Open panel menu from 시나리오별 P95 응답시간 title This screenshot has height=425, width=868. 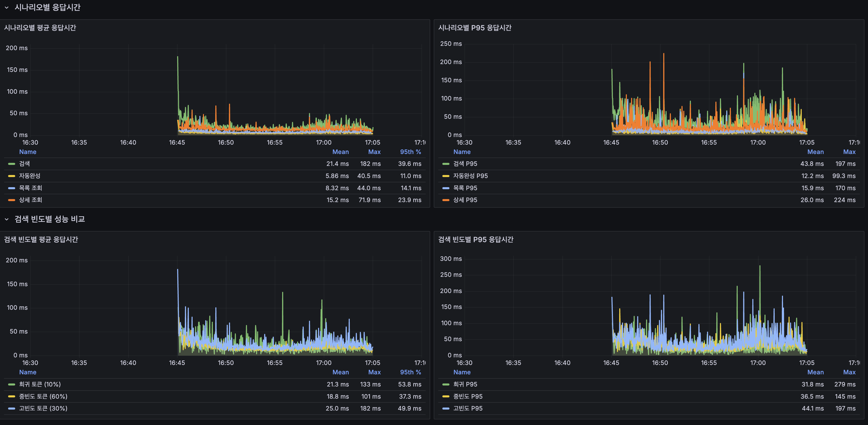click(x=475, y=28)
